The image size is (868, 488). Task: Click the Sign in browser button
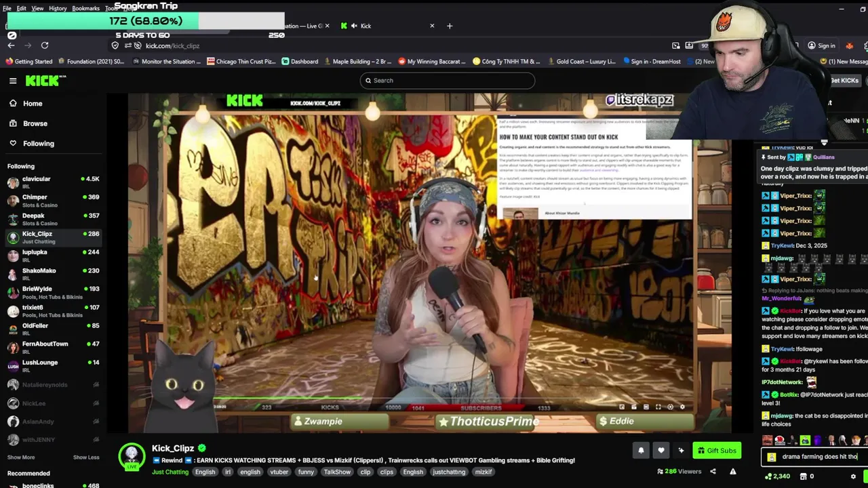(x=821, y=45)
